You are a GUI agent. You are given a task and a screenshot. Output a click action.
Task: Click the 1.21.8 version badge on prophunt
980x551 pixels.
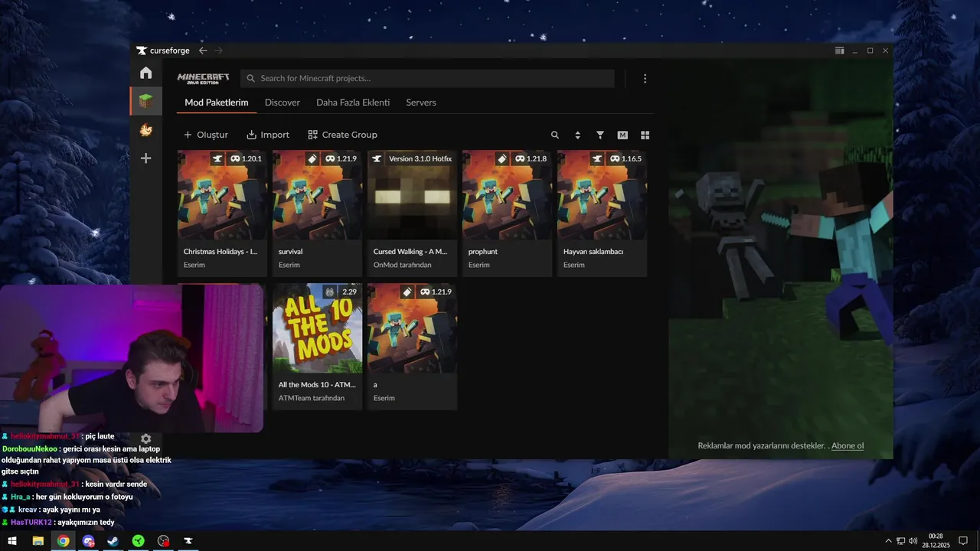tap(530, 158)
